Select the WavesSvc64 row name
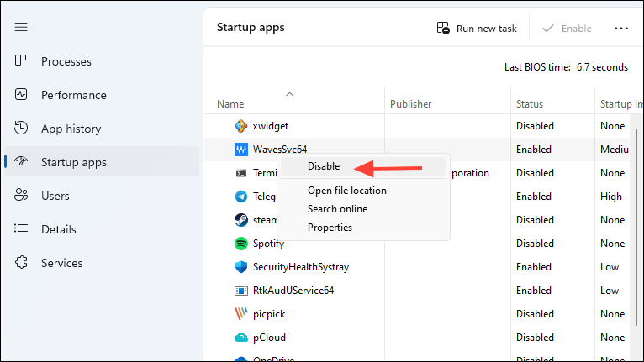The image size is (644, 362). (280, 150)
